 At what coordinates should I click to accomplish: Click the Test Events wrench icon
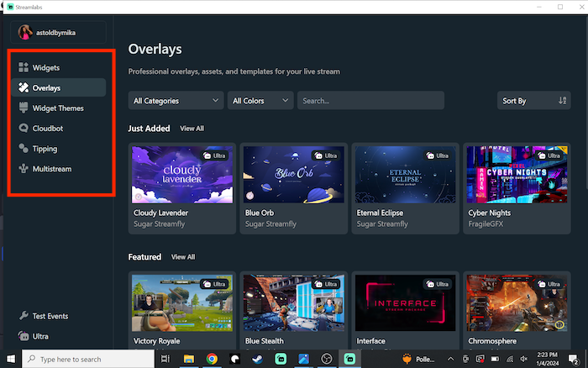(24, 316)
